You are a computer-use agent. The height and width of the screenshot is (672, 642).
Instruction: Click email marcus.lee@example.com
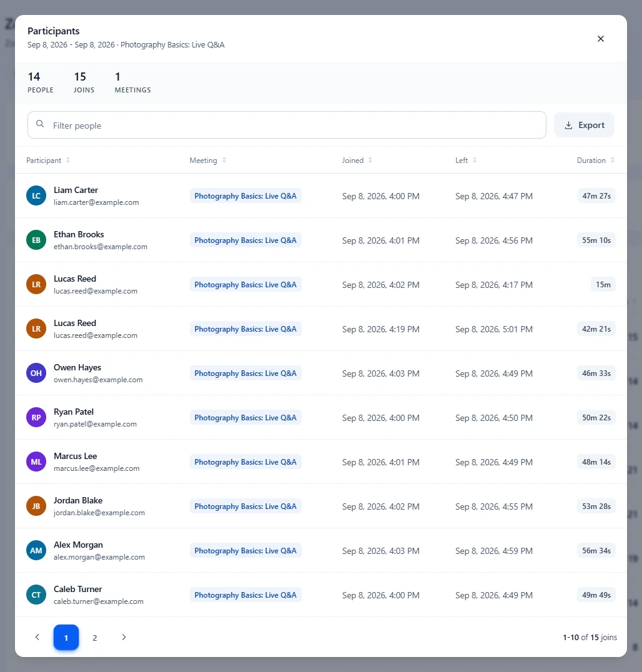96,468
